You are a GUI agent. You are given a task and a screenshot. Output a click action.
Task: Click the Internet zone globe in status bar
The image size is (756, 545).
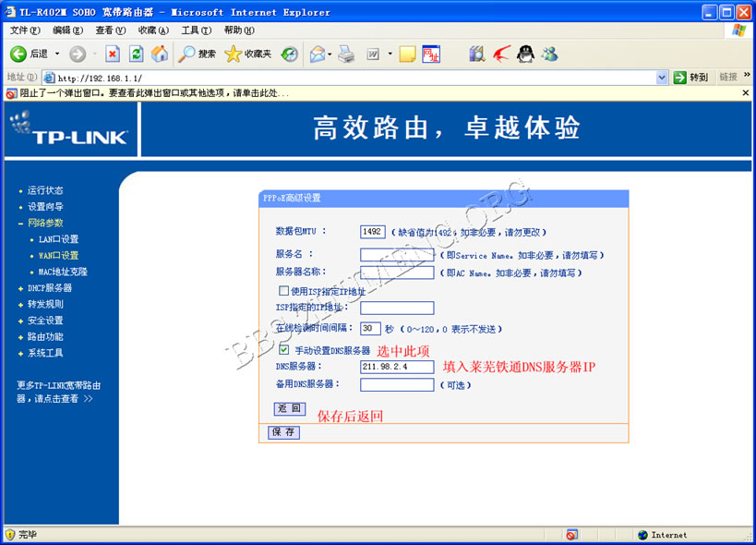642,535
